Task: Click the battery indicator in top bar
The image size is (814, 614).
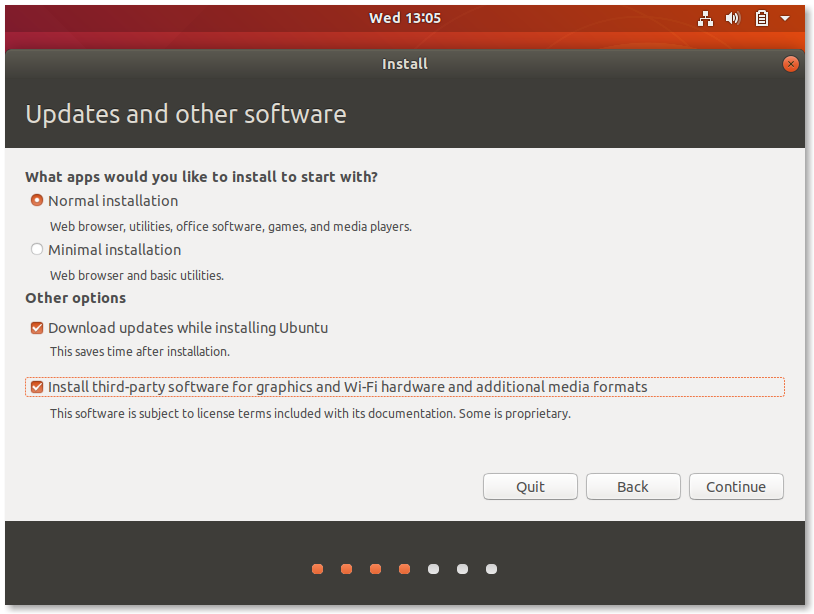Action: (762, 19)
